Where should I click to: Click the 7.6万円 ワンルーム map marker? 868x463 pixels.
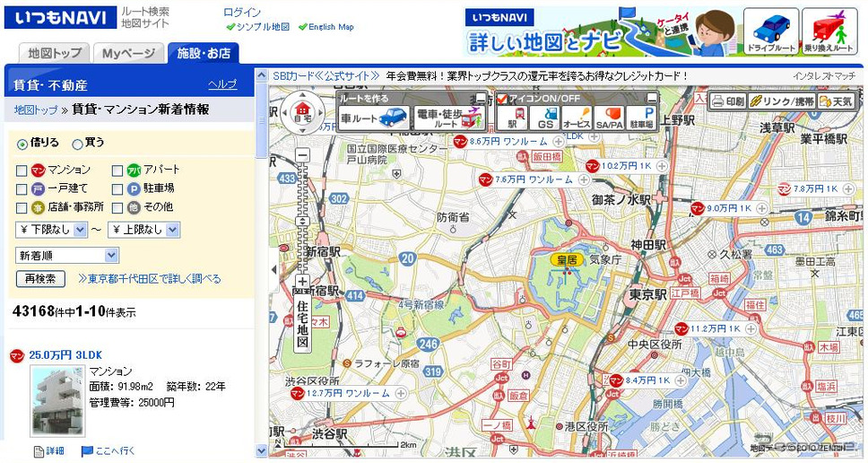click(x=534, y=179)
